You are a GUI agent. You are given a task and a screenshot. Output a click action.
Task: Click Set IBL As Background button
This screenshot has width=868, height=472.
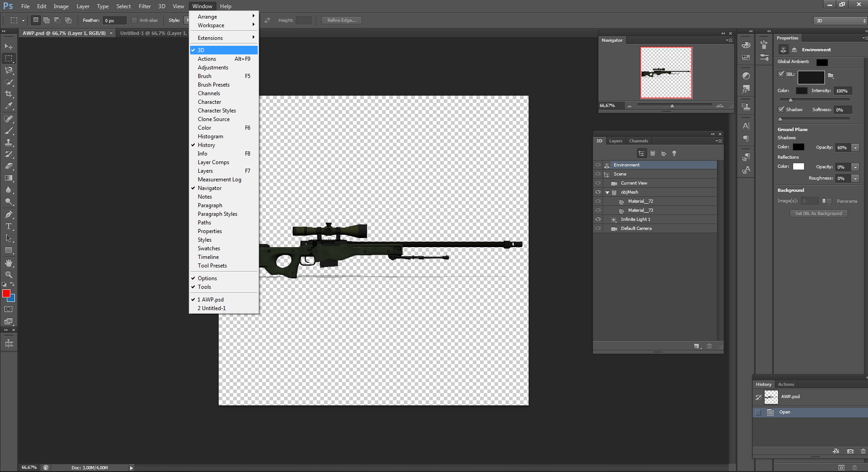pos(819,214)
